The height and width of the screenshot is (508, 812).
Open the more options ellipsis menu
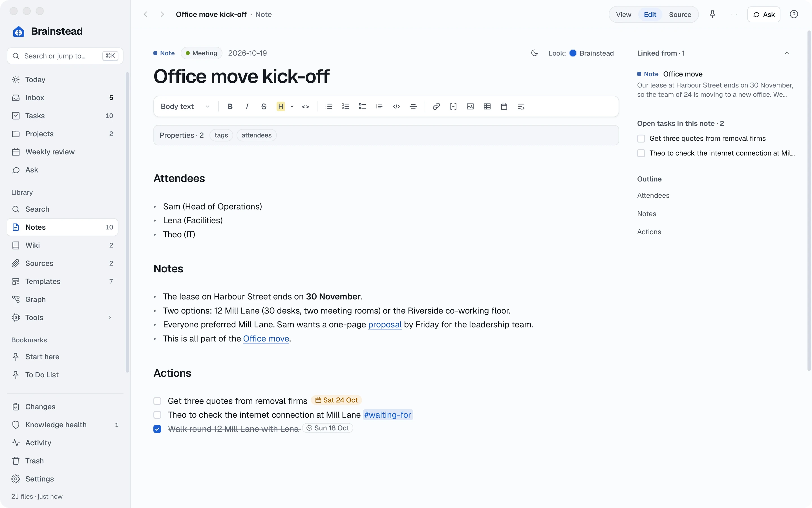(734, 14)
